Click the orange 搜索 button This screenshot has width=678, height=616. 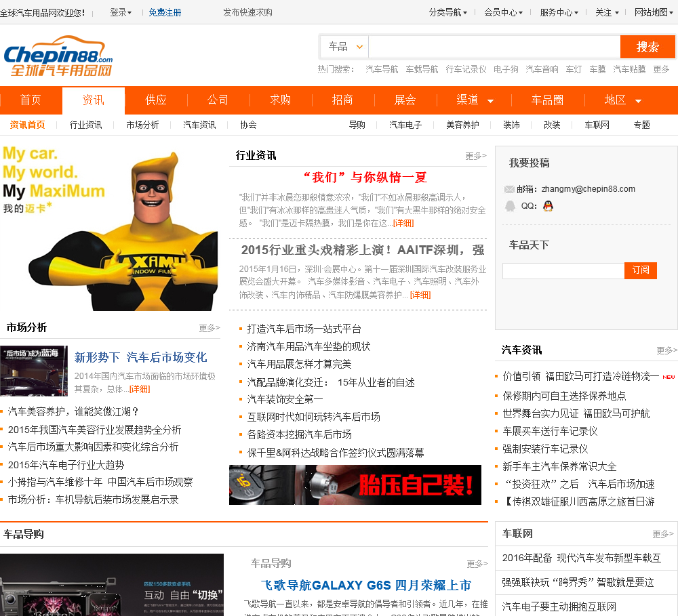click(x=647, y=47)
